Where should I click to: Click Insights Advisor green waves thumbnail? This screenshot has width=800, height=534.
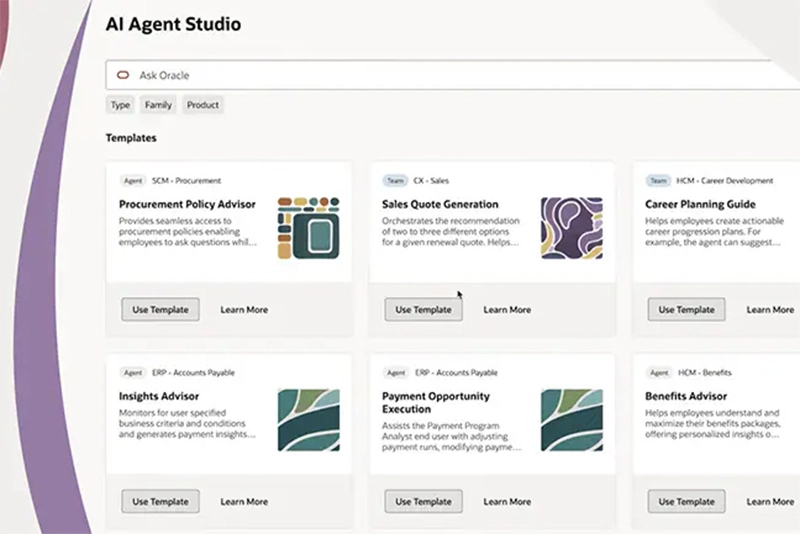[x=309, y=420]
